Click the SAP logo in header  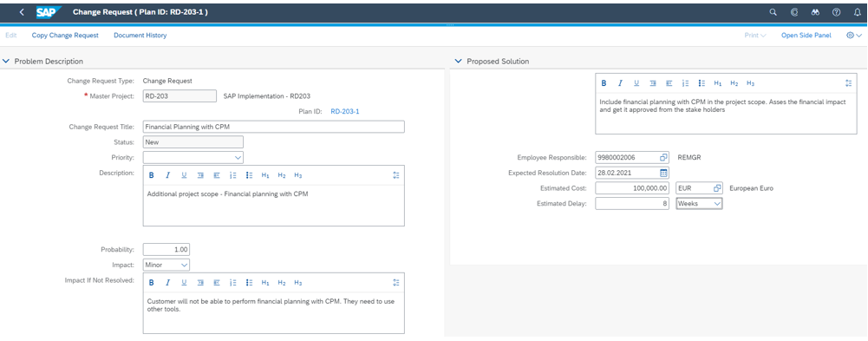[49, 11]
